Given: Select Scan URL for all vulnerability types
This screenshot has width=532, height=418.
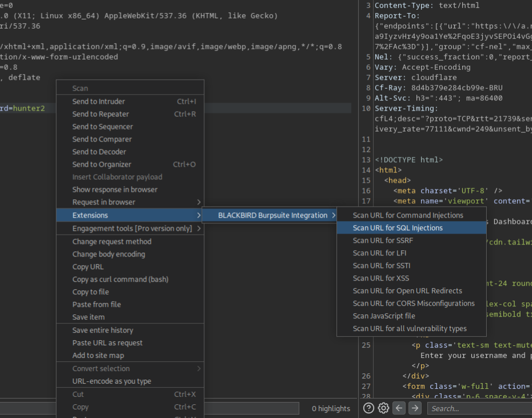Looking at the screenshot, I should [410, 329].
